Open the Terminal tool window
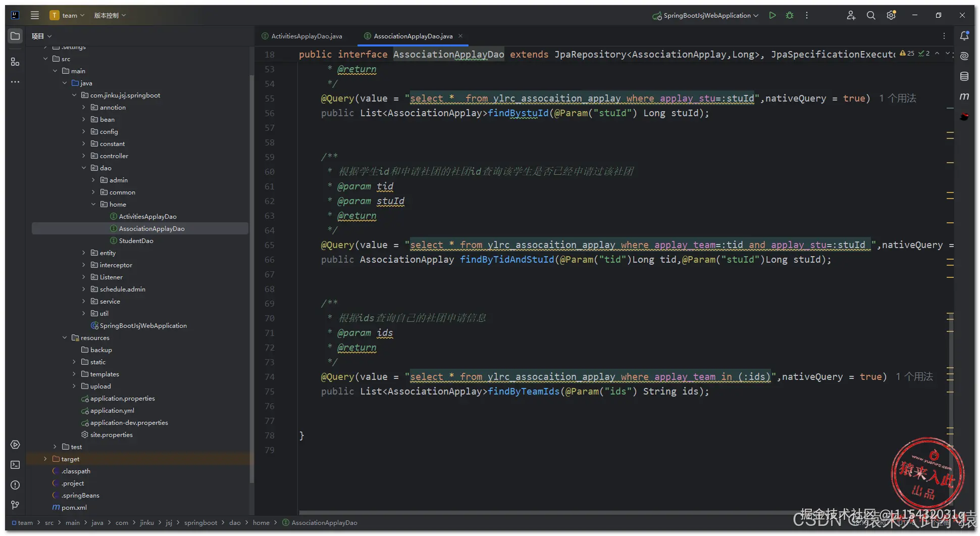Image resolution: width=980 pixels, height=536 pixels. coord(15,465)
